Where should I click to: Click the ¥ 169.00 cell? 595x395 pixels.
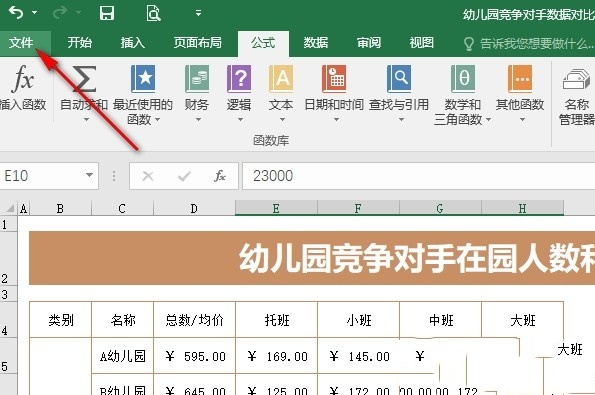(277, 356)
